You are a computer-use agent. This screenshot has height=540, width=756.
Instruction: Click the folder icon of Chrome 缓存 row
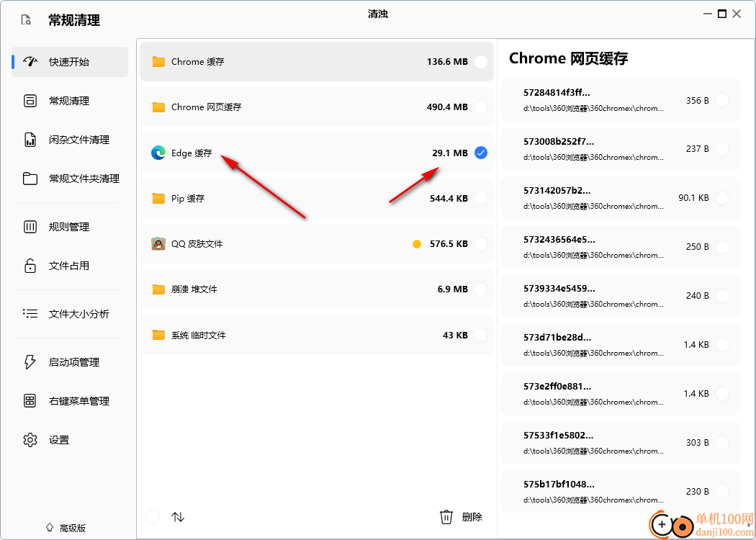point(158,62)
